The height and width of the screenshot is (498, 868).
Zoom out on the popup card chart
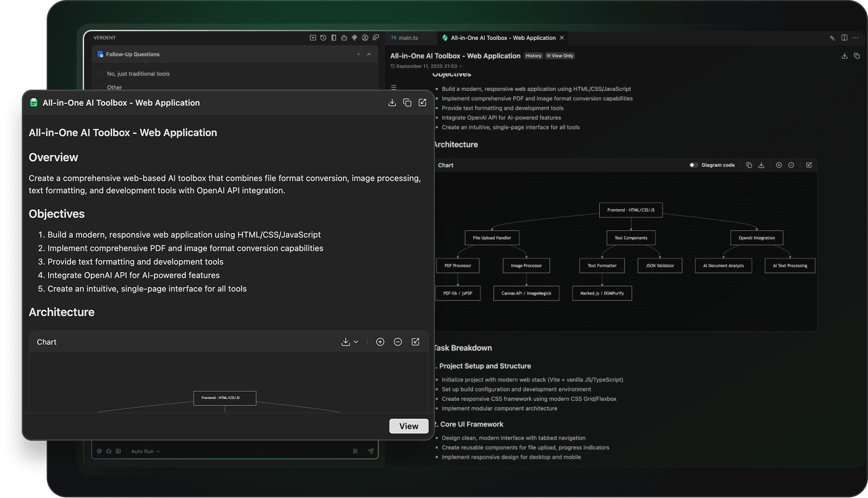398,342
